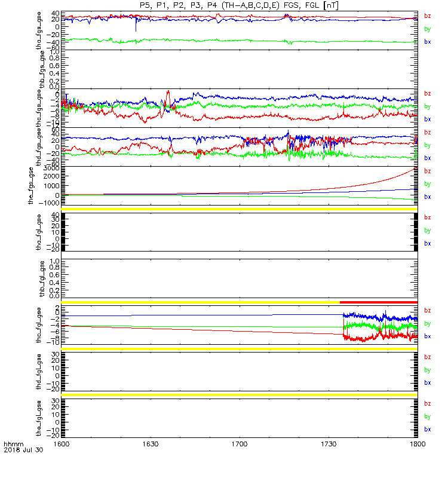
Task: Click the bx legend of thc_fgl_gse panel
Action: click(x=428, y=336)
